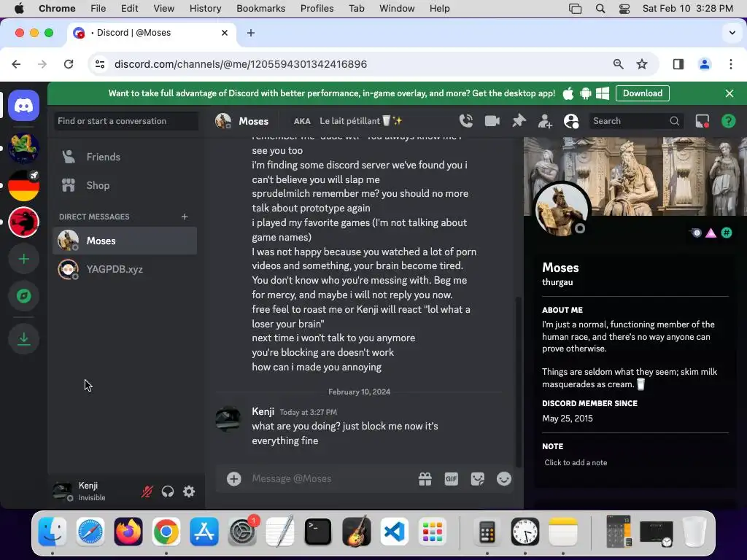Click Download desktop app button in banner
The height and width of the screenshot is (560, 747).
[x=642, y=93]
